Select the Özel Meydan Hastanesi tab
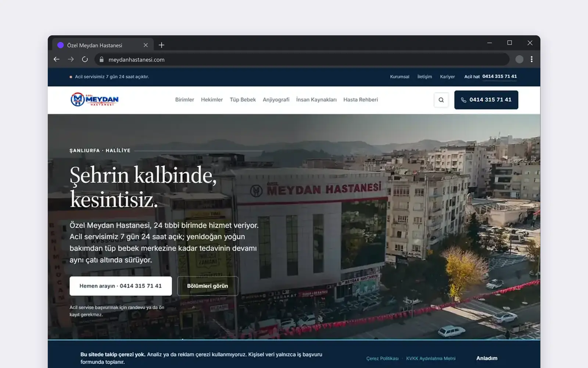 (x=103, y=45)
